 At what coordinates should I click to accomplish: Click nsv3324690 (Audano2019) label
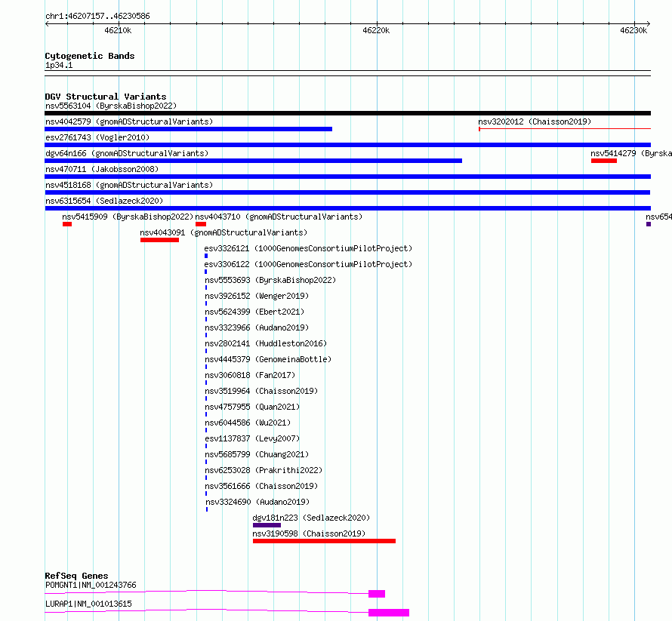point(257,502)
